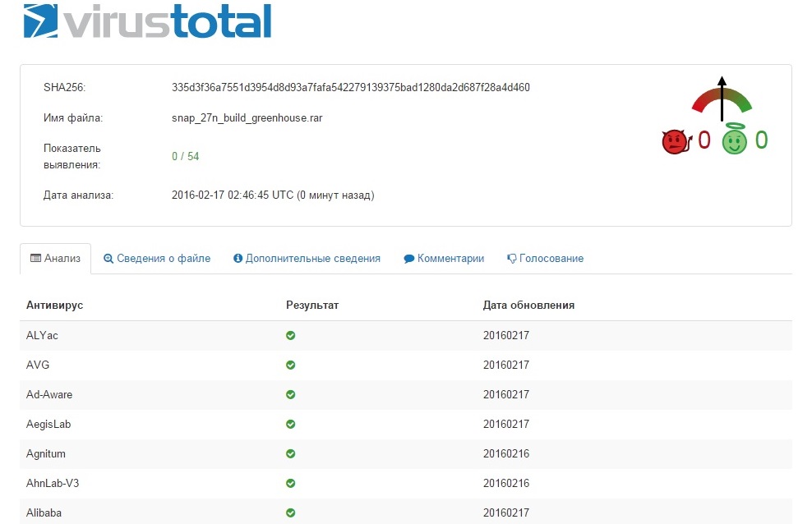Click the 0 / 54 detection ratio
The height and width of the screenshot is (524, 812).
pos(186,156)
